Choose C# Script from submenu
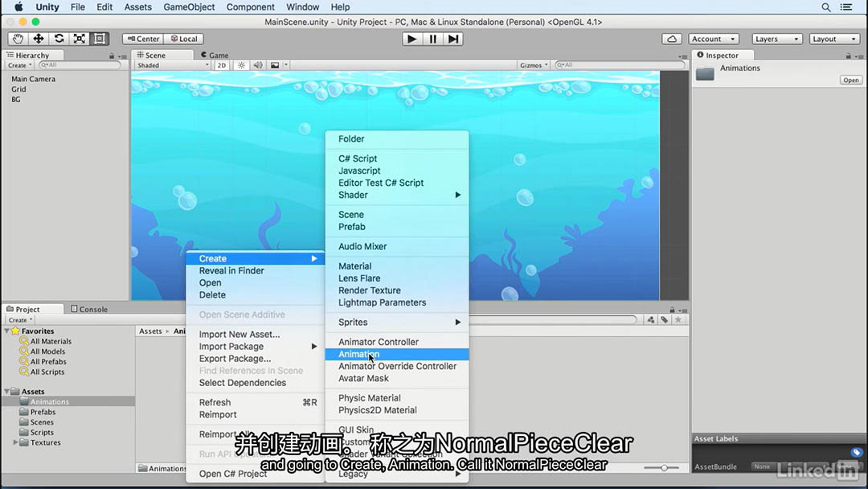Viewport: 868px width, 489px height. [x=397, y=158]
